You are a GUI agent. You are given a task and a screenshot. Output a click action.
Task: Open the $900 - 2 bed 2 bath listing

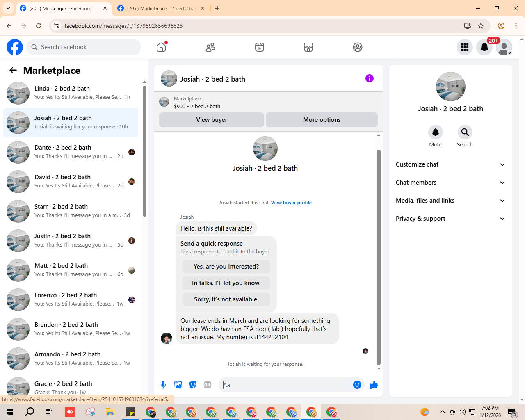[x=197, y=106]
